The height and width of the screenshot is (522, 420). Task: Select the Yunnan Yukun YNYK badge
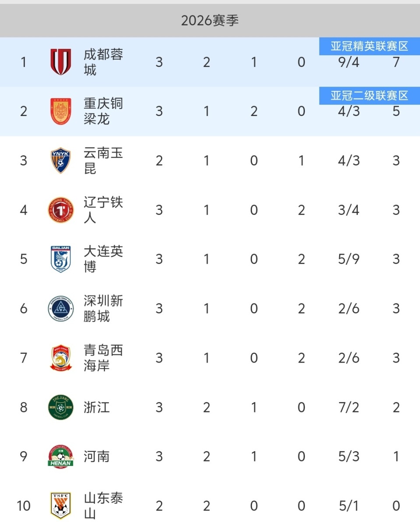[60, 160]
